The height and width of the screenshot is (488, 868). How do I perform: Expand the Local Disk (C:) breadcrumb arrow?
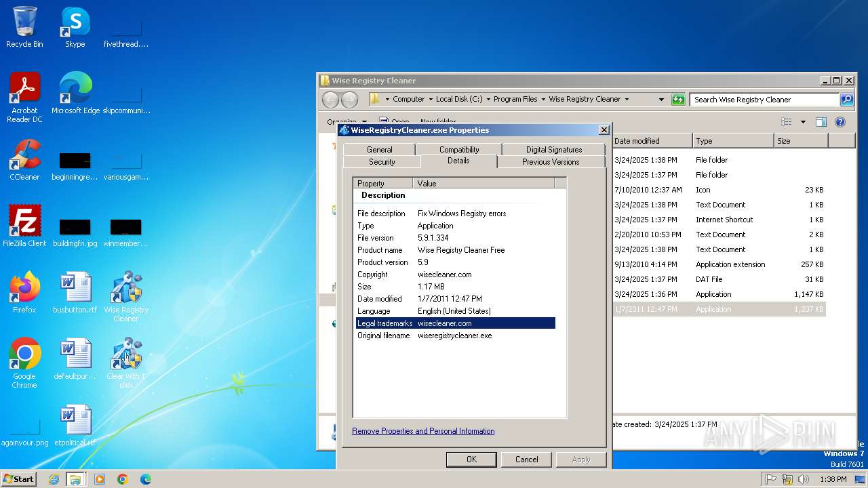pyautogui.click(x=488, y=99)
